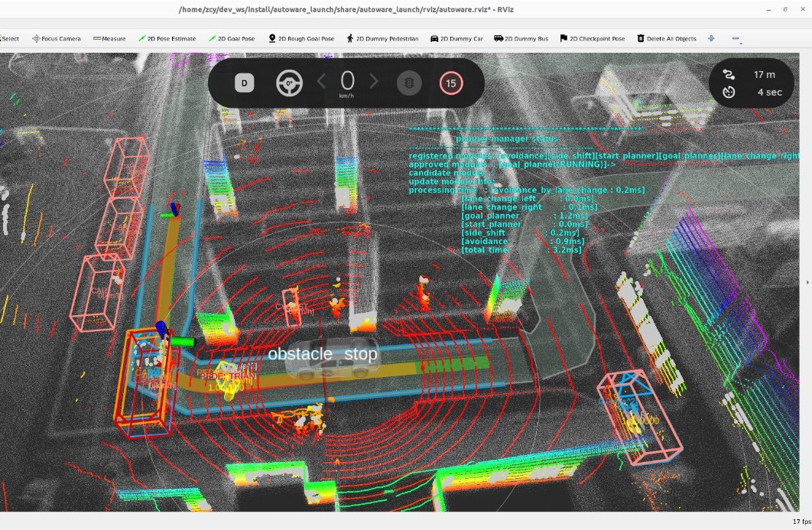Viewport: 812px width, 530px height.
Task: Click the blue plus add-tool icon
Action: (x=711, y=38)
